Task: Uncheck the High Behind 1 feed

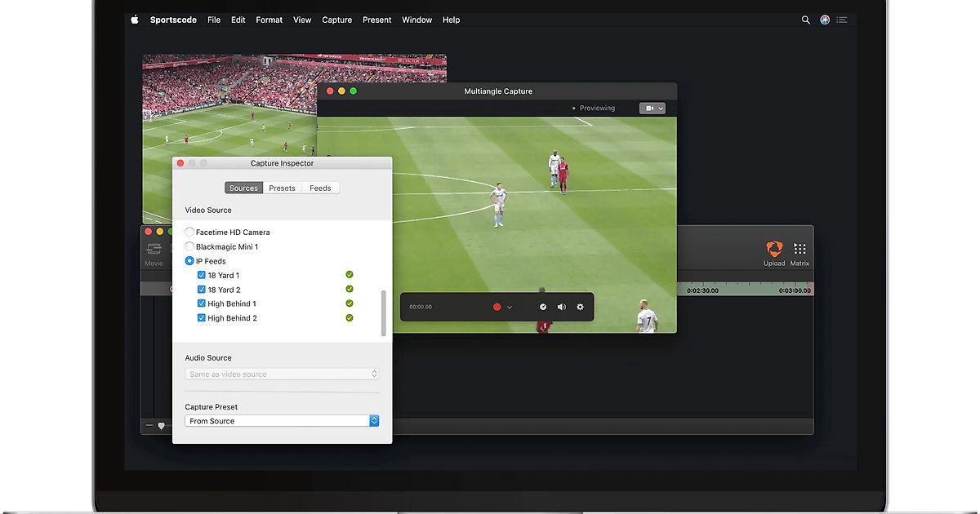Action: (x=202, y=304)
